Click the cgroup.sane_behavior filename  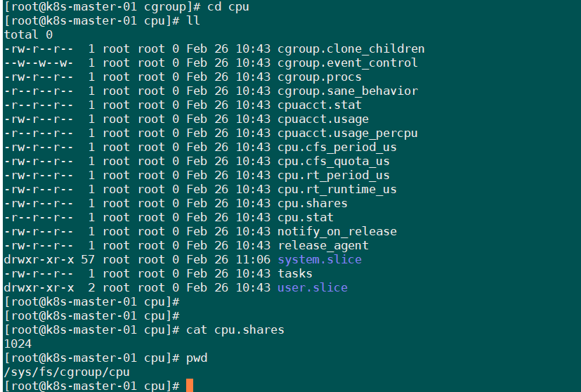point(348,91)
